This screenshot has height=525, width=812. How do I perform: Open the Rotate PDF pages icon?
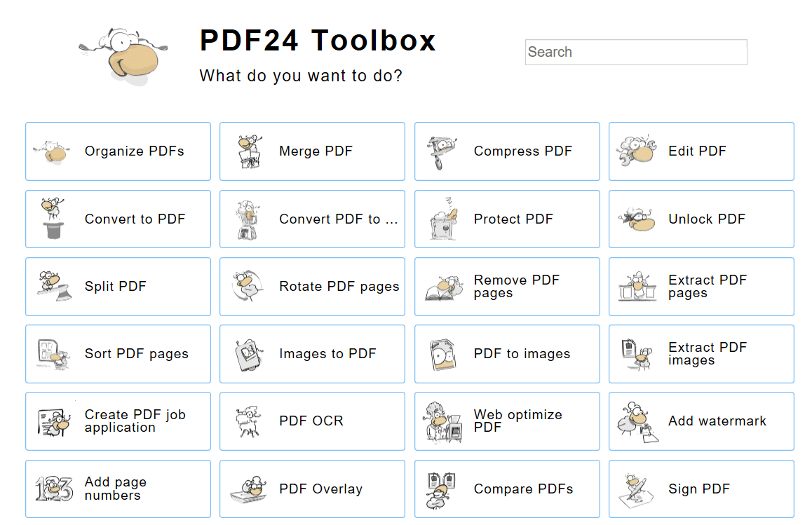(248, 285)
